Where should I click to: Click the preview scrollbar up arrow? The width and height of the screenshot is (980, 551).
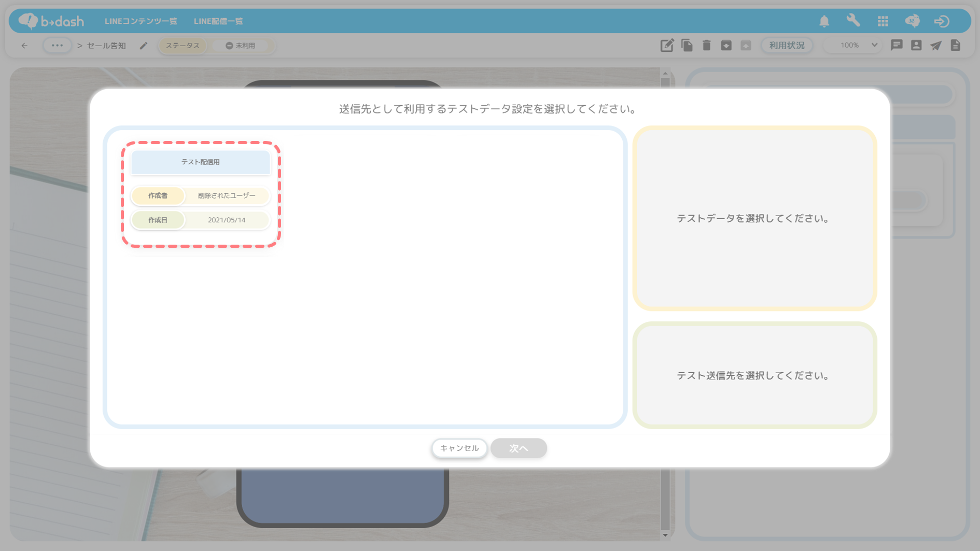665,74
